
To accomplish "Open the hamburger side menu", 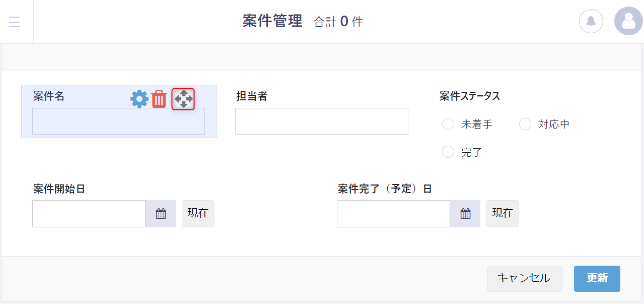I will (x=15, y=22).
